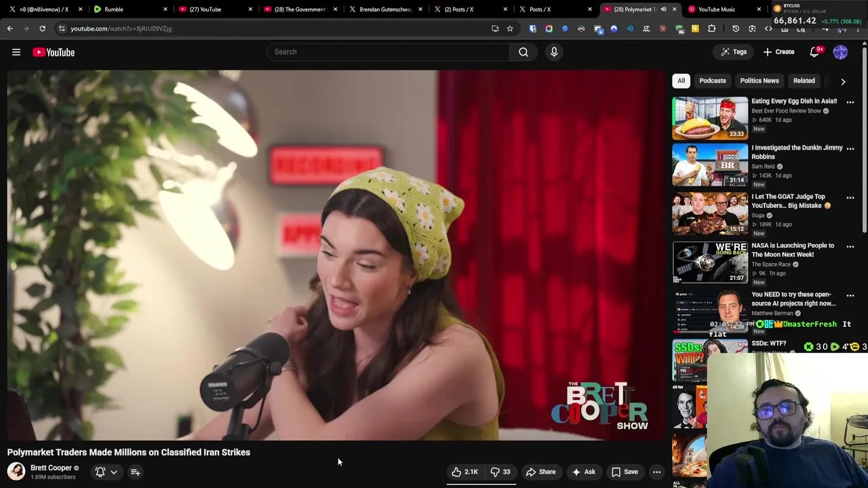Open the install/cast screen icon in the address bar
Image resolution: width=868 pixels, height=488 pixels.
click(495, 28)
